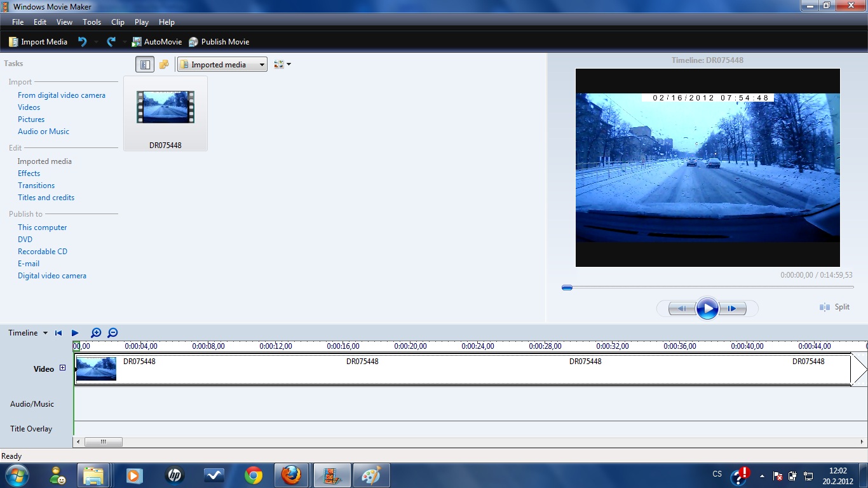Step to the next frame

click(x=733, y=309)
